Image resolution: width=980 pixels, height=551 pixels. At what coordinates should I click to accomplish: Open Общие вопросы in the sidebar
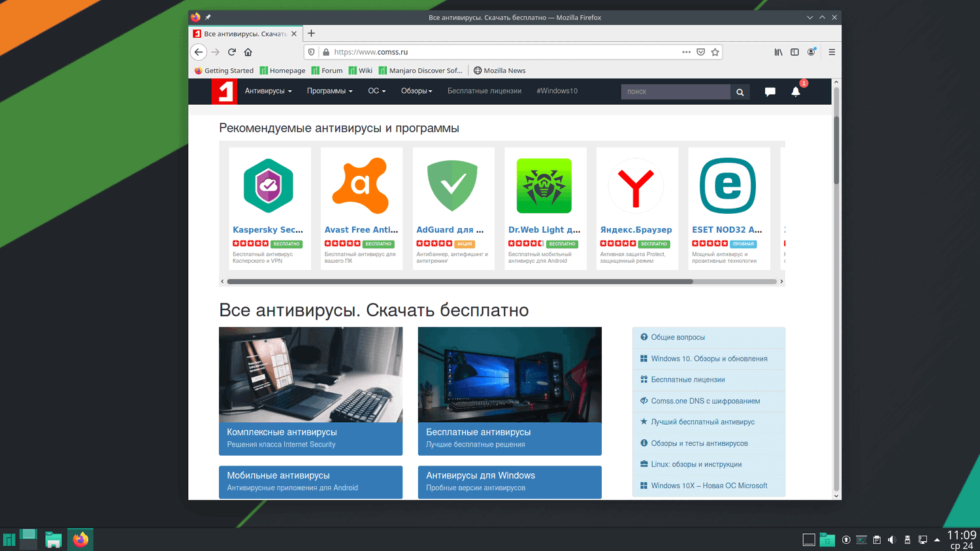(709, 338)
